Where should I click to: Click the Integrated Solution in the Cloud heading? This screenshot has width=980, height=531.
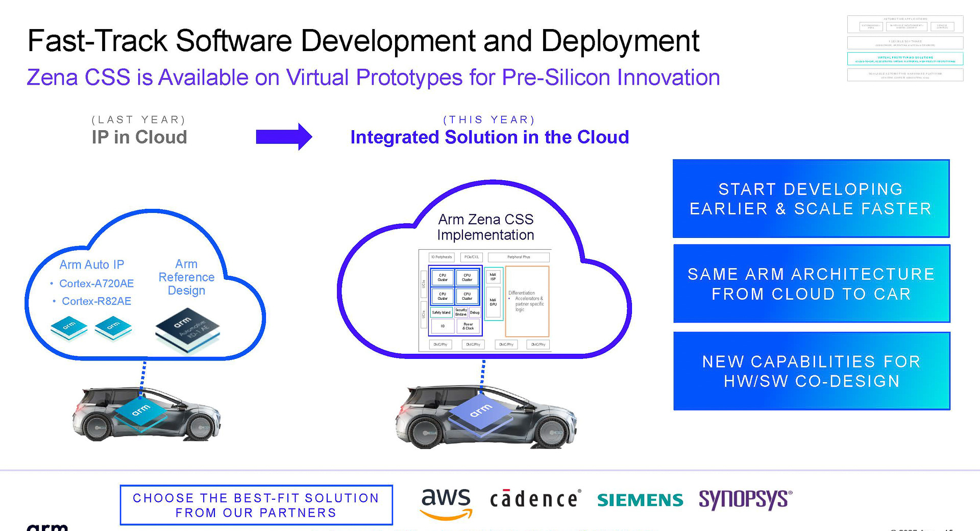click(489, 137)
